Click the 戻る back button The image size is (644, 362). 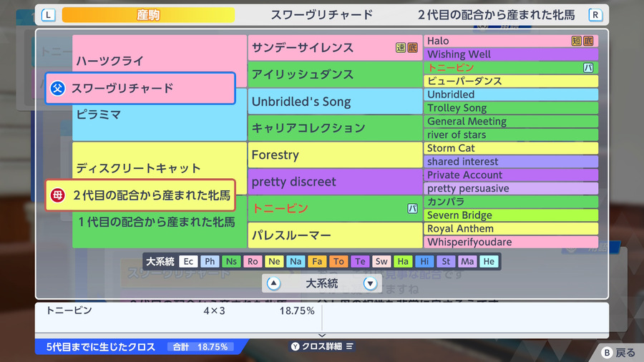click(620, 353)
